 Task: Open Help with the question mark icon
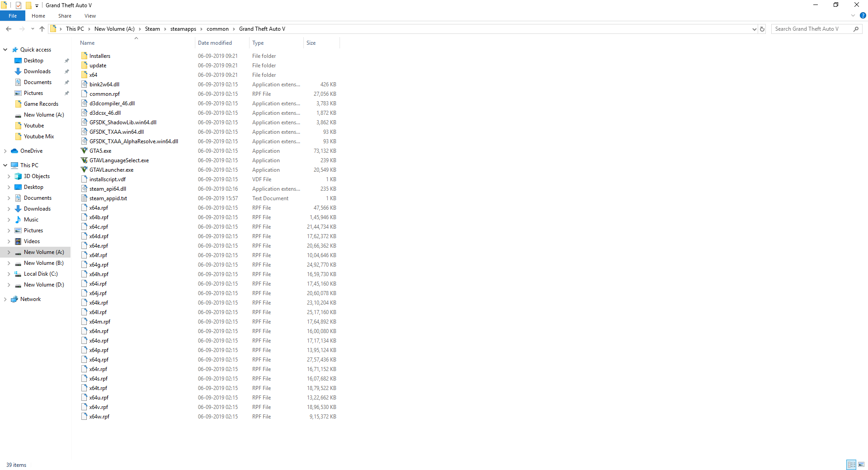coord(863,16)
